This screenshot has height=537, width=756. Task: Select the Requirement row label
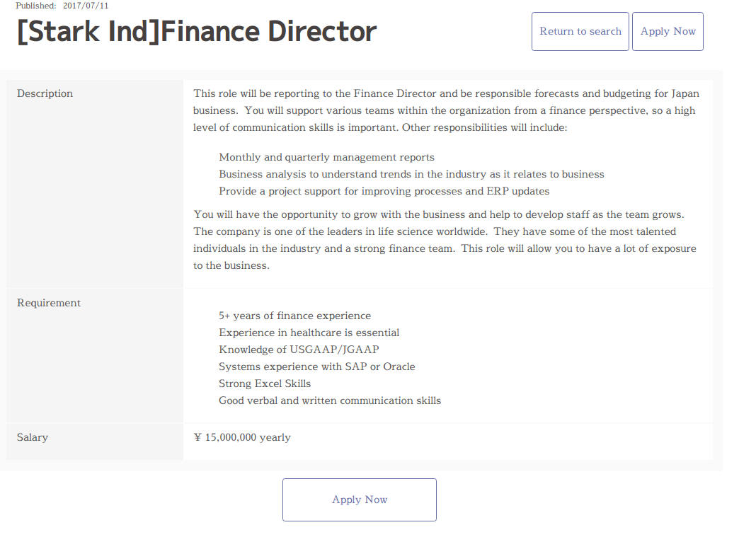pyautogui.click(x=49, y=303)
